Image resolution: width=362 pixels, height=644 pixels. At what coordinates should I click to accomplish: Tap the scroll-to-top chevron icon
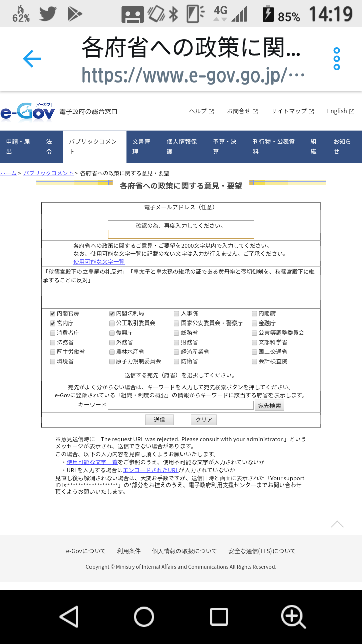337,524
